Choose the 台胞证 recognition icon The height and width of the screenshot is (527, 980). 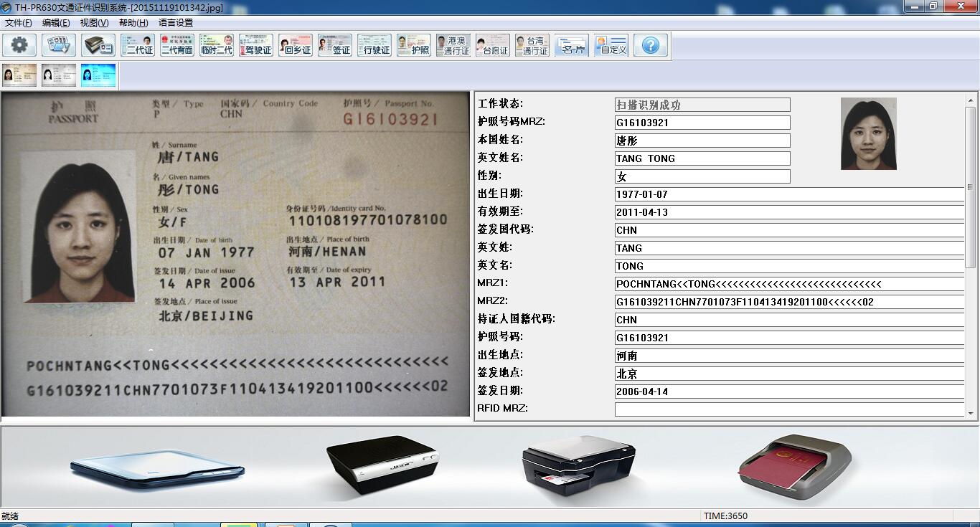pyautogui.click(x=492, y=44)
